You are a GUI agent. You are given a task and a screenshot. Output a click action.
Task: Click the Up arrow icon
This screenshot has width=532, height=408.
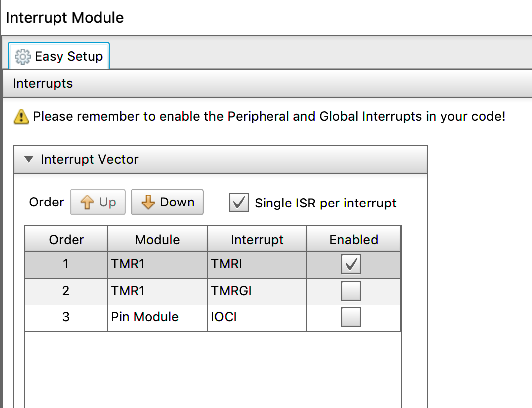point(87,203)
